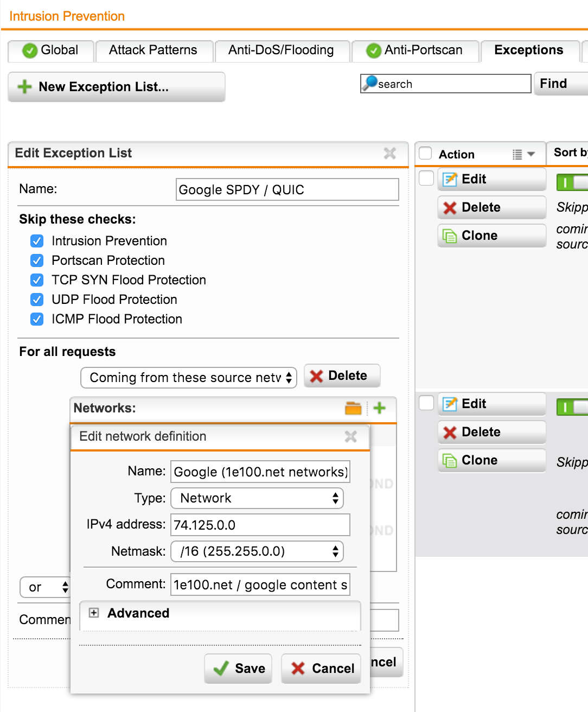Switch to the Attack Patterns tab
The width and height of the screenshot is (588, 712).
tap(154, 50)
